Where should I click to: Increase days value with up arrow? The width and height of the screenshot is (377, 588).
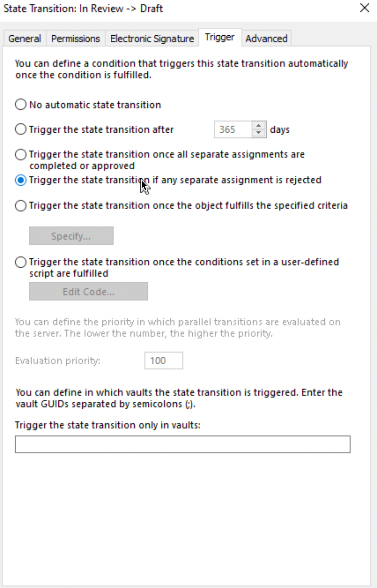[259, 126]
